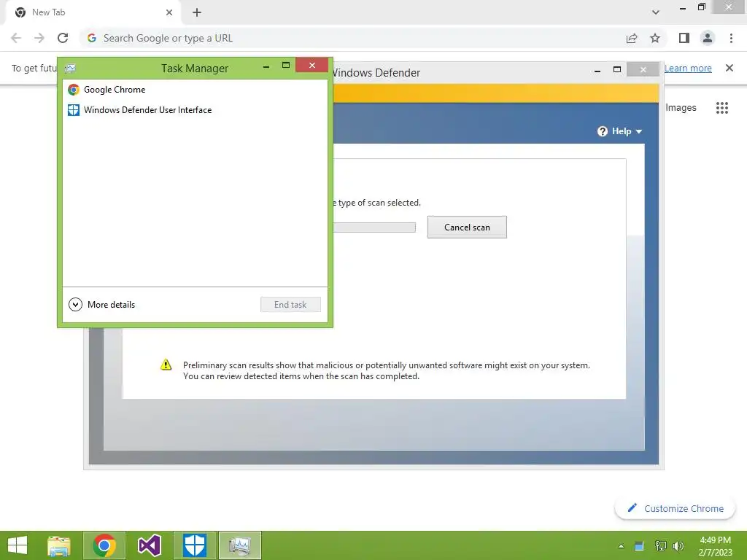
Task: Minimize the Task Manager window
Action: click(x=266, y=66)
